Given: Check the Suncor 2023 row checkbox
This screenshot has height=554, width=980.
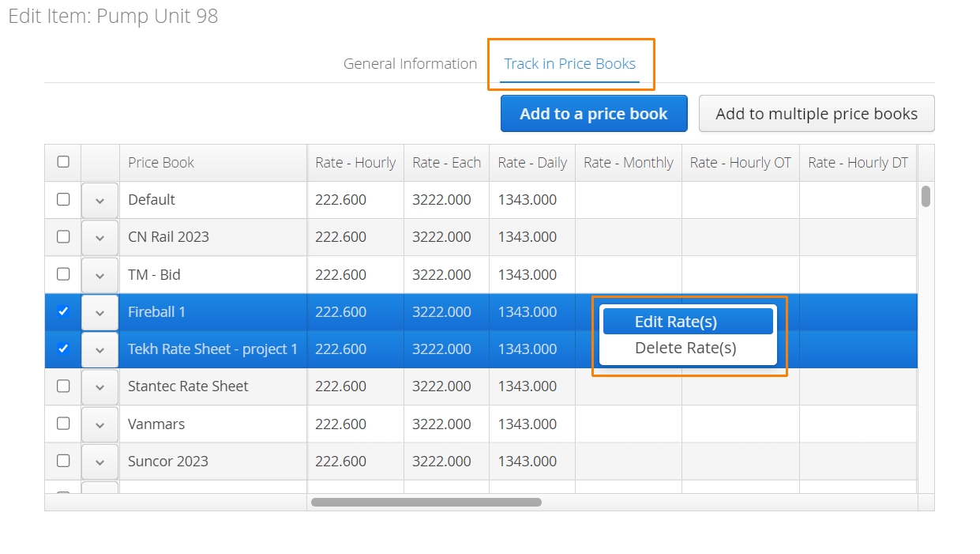Looking at the screenshot, I should [63, 461].
